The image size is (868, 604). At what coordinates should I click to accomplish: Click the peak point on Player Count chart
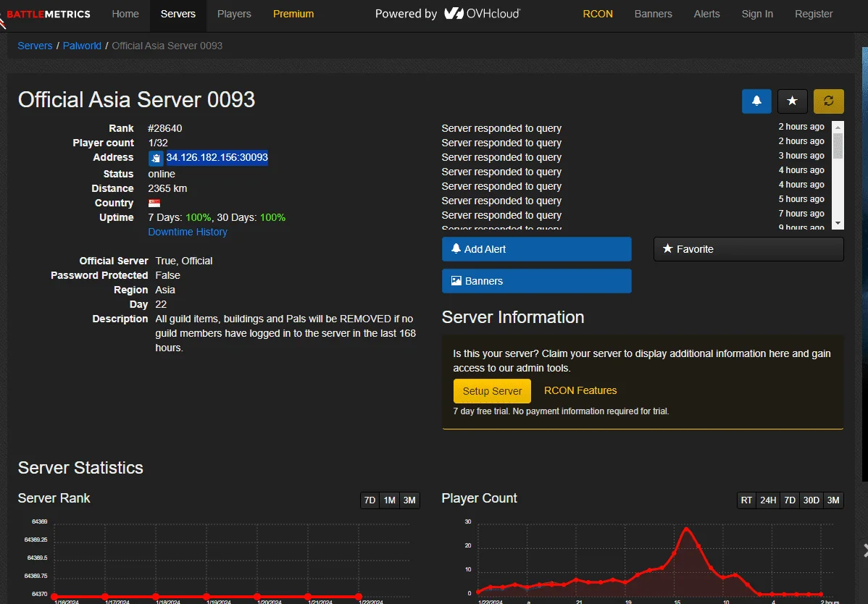[686, 529]
